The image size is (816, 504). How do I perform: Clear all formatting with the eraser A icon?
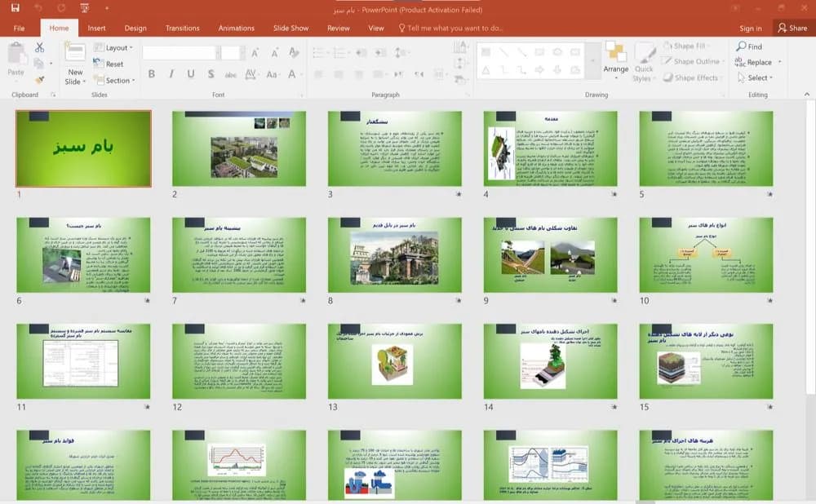click(294, 52)
